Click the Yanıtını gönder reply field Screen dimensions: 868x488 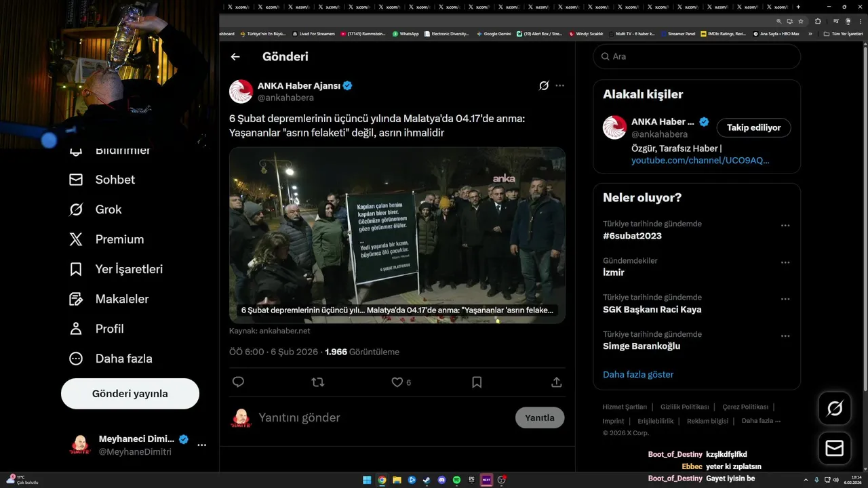pos(383,418)
